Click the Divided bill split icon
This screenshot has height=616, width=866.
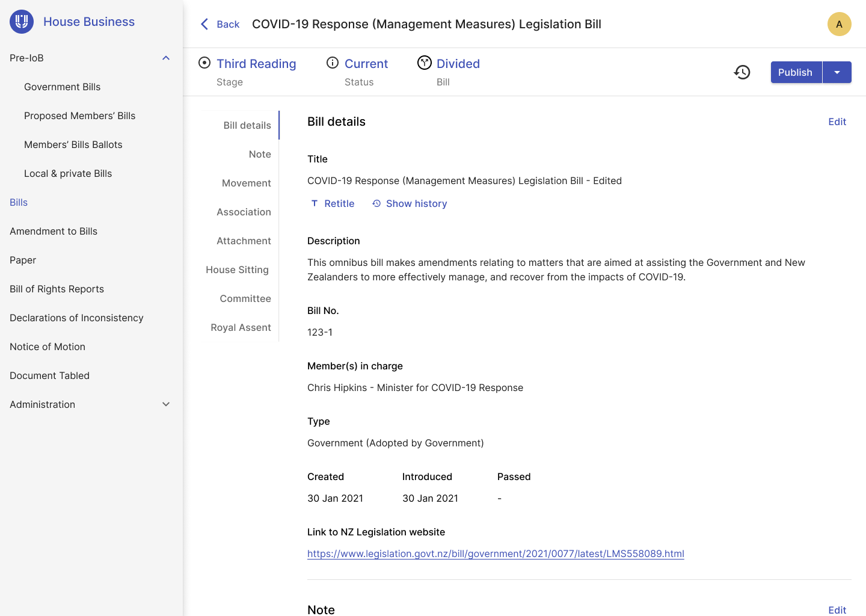pos(425,63)
